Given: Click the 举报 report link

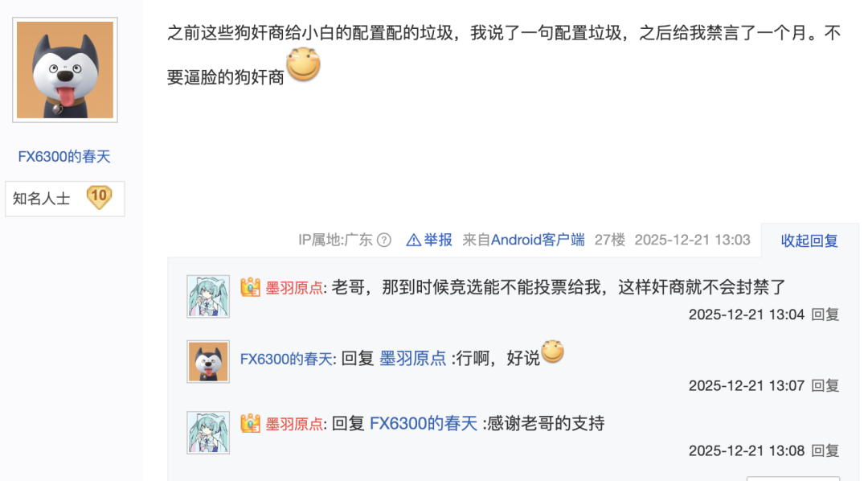Looking at the screenshot, I should [438, 240].
